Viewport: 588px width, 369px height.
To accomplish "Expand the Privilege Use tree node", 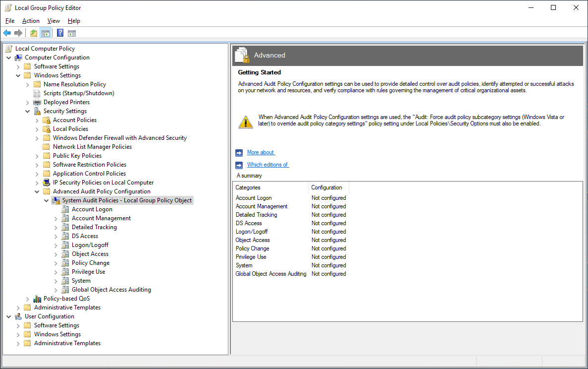I will 55,272.
